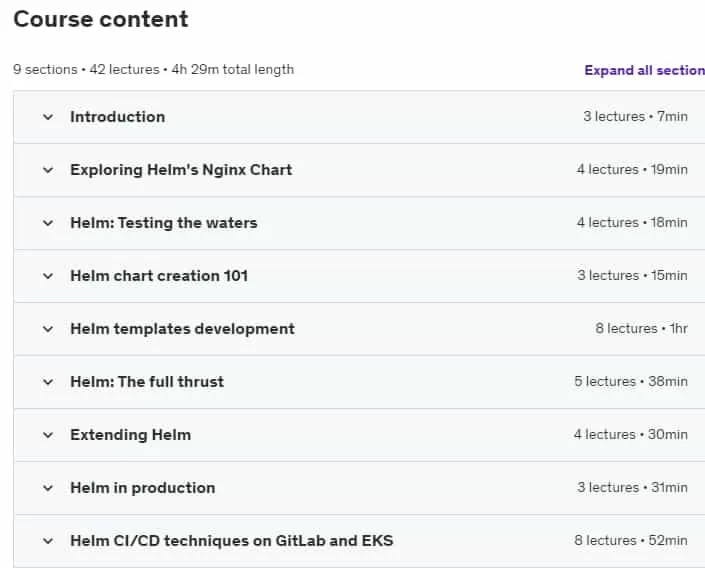Image resolution: width=705 pixels, height=568 pixels.
Task: Select Helm: The full thrust title
Action: coord(147,382)
